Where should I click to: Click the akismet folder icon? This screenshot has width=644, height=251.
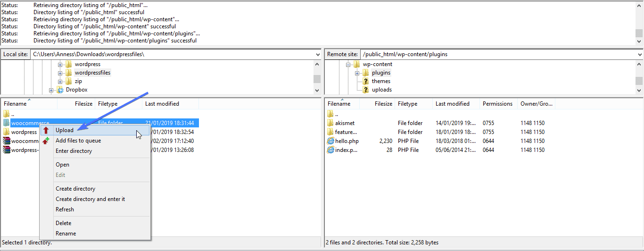330,123
